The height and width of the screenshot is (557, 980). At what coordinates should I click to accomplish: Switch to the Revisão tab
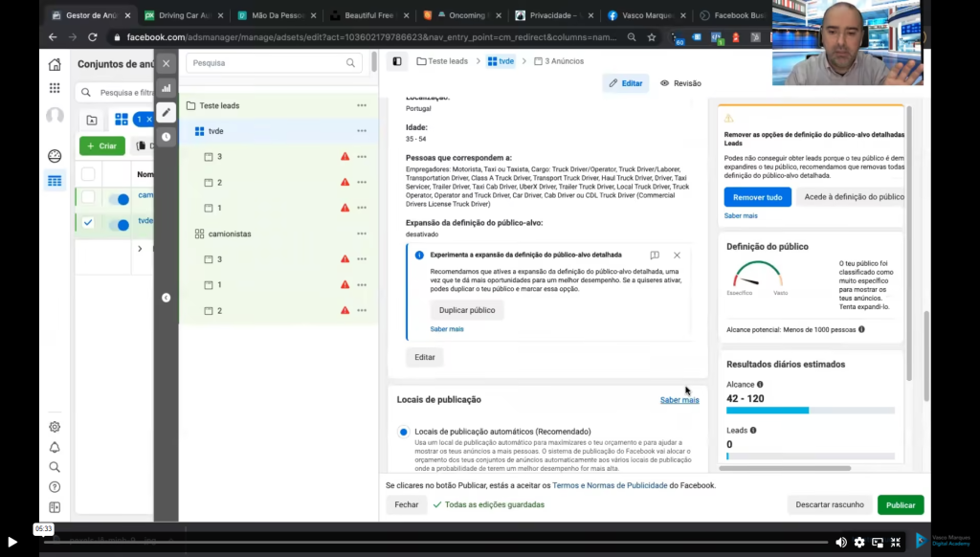(x=680, y=83)
